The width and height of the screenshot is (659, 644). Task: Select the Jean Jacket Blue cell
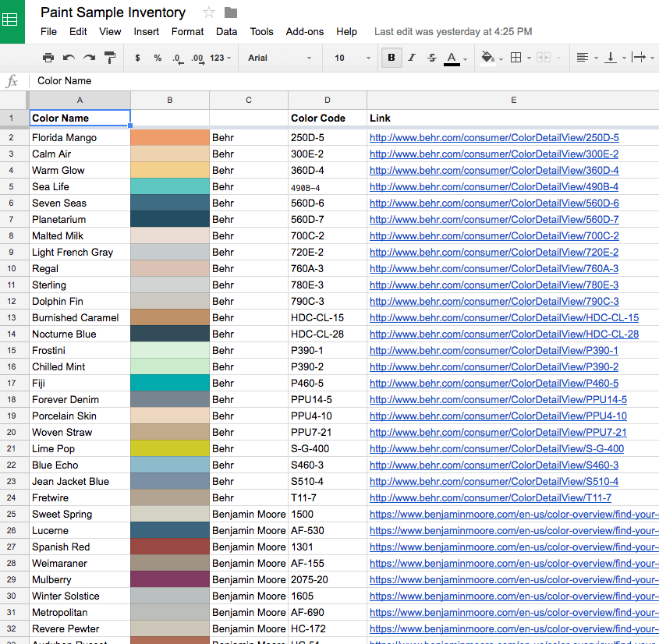pyautogui.click(x=80, y=482)
